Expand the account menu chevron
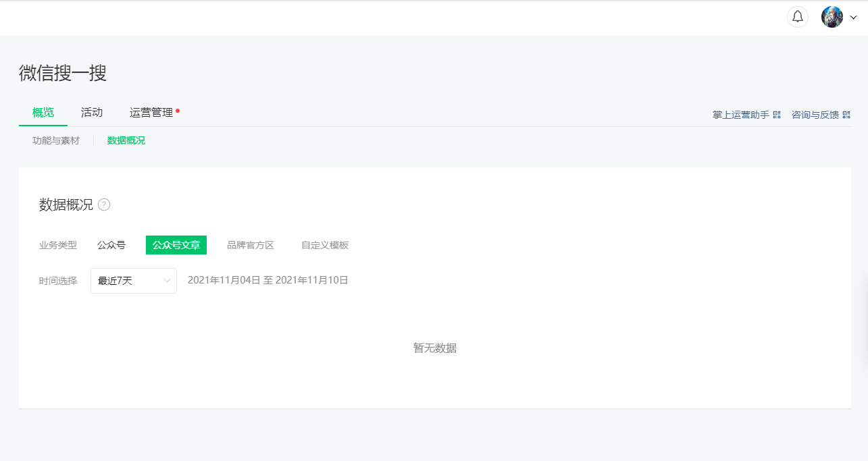 (853, 18)
